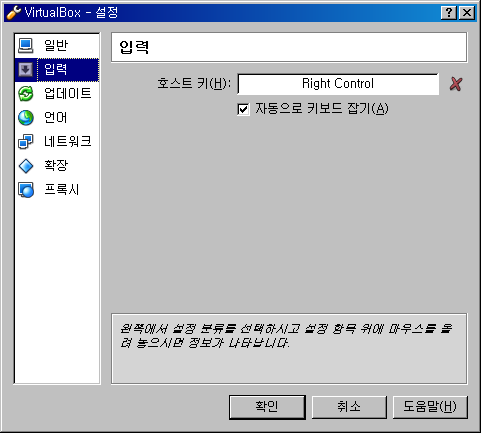Focus the 호스트 키 Right Control field
Image resolution: width=481 pixels, height=433 pixels.
tap(338, 84)
